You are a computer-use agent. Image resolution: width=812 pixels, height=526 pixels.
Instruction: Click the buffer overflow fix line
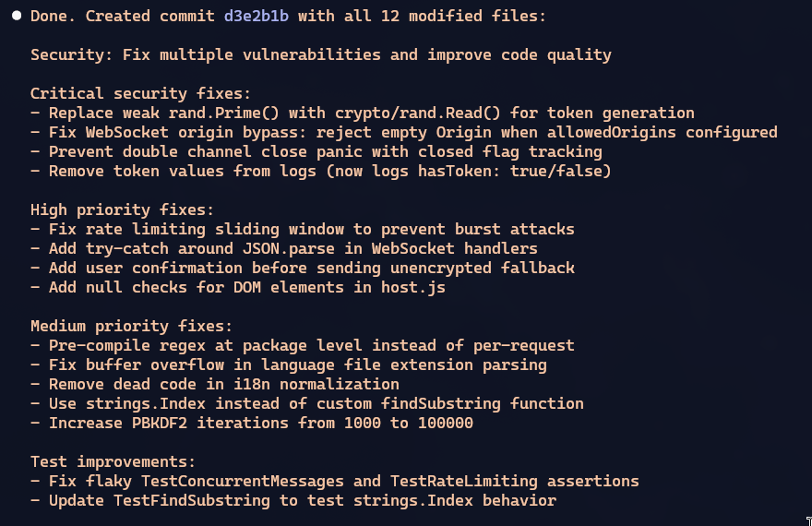click(x=288, y=365)
